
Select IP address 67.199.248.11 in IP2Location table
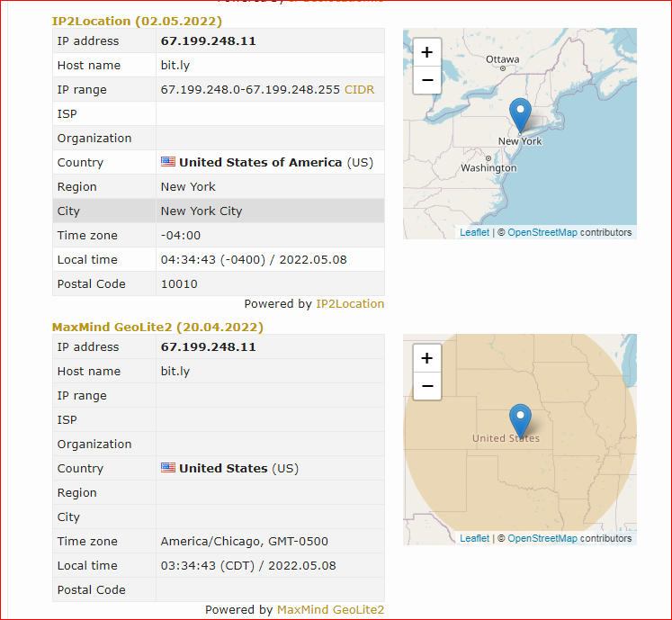209,41
